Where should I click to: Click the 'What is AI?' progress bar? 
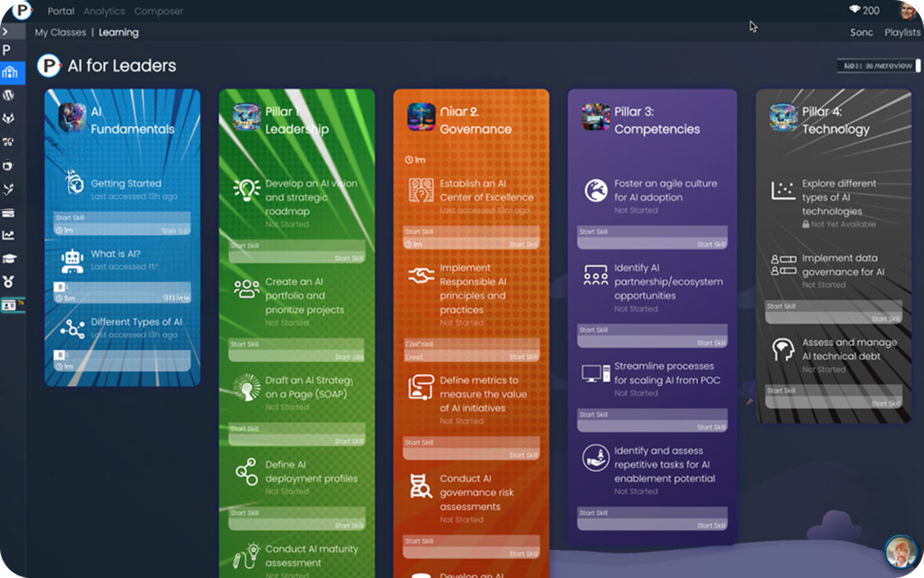coord(122,292)
